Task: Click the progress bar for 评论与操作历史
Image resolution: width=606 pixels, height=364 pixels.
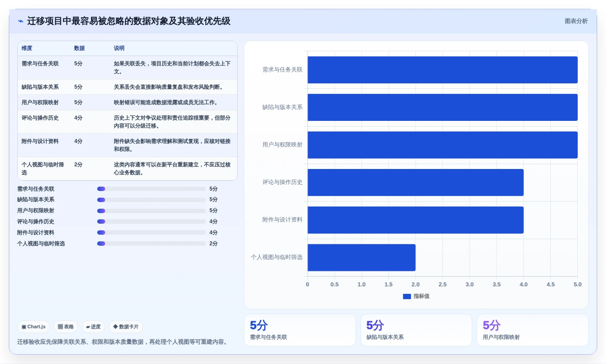Action: click(151, 222)
